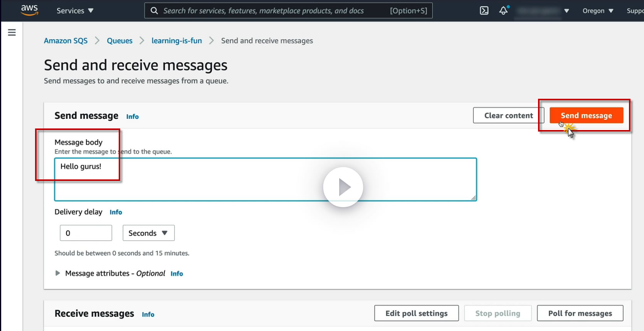The width and height of the screenshot is (644, 331).
Task: Open Info link beside Receive messages
Action: [x=148, y=314]
